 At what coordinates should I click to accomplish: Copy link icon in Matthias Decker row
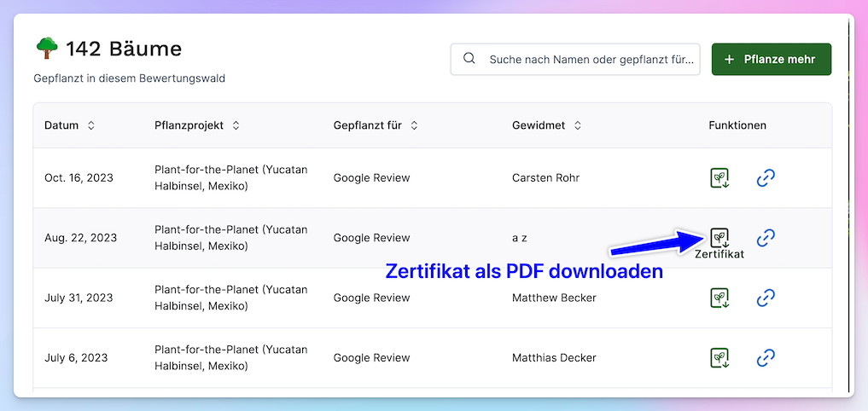tap(766, 357)
